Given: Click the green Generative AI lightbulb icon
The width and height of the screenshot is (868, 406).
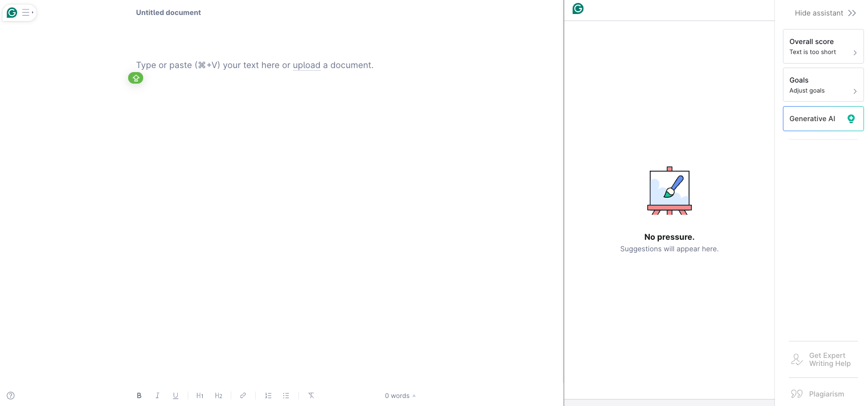Looking at the screenshot, I should point(851,119).
